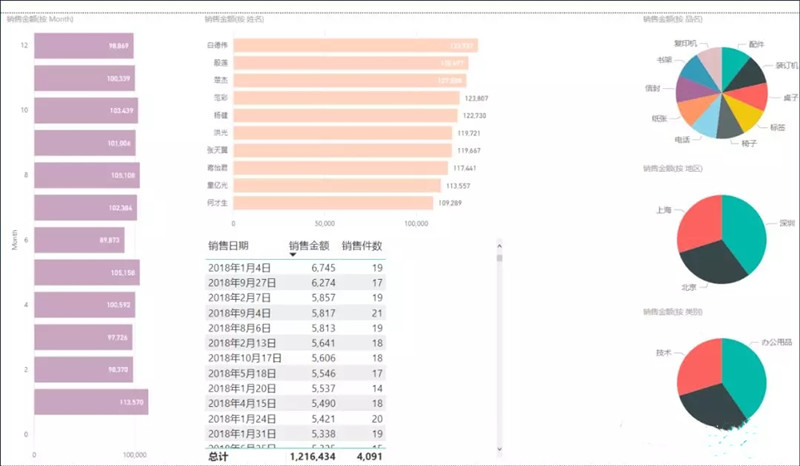Select month bar showing 105,158

(87, 273)
